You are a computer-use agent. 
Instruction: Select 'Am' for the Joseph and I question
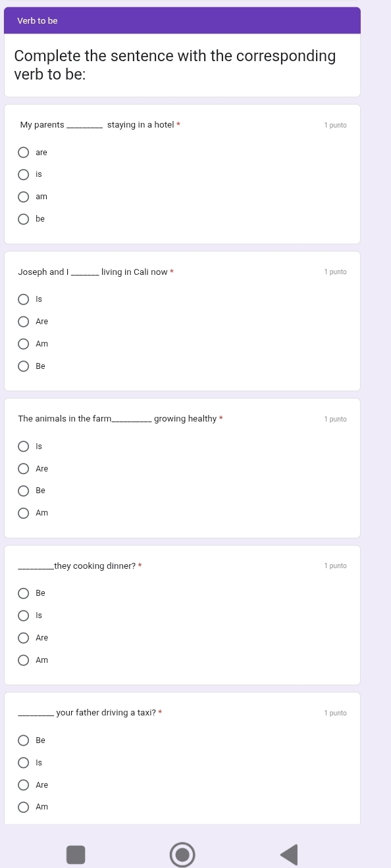click(x=24, y=343)
